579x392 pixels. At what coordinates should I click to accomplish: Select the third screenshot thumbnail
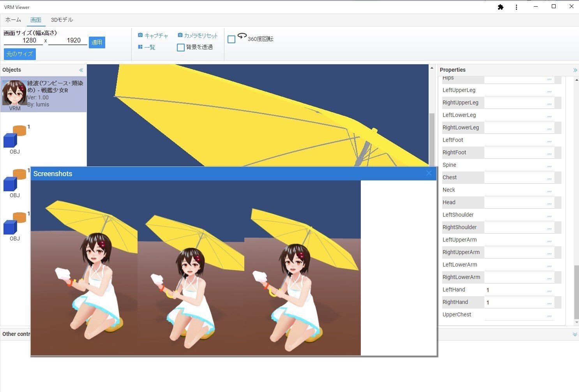pos(302,268)
